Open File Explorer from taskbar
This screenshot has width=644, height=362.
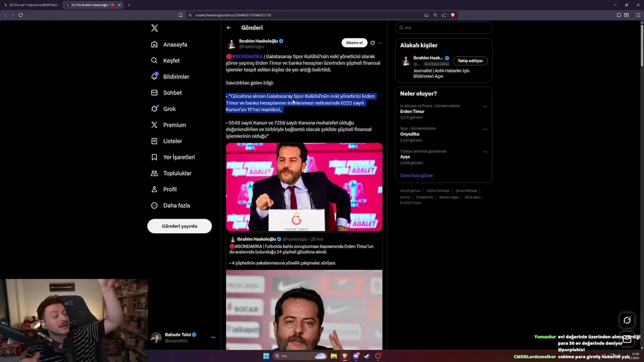[x=334, y=356]
